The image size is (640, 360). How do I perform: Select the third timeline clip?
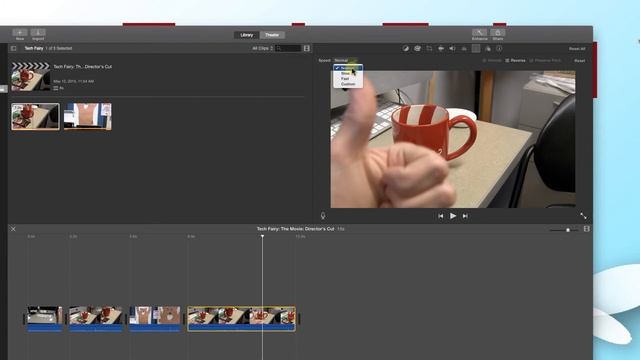tap(155, 319)
